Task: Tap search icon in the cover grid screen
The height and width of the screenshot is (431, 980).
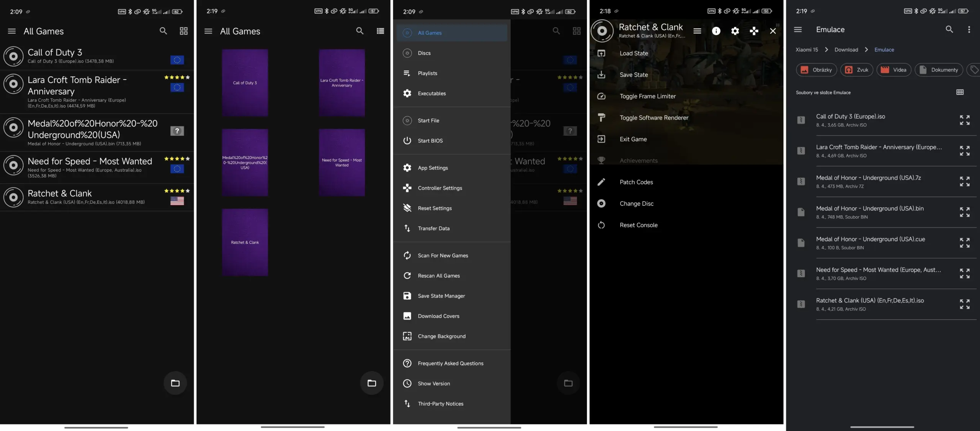Action: 359,31
